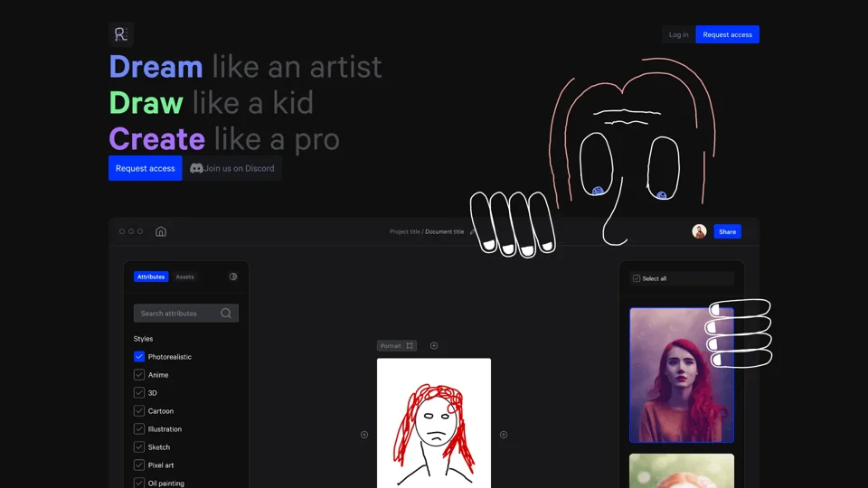Click the frame icon on the Portrait label
The image size is (868, 488).
pyautogui.click(x=410, y=346)
